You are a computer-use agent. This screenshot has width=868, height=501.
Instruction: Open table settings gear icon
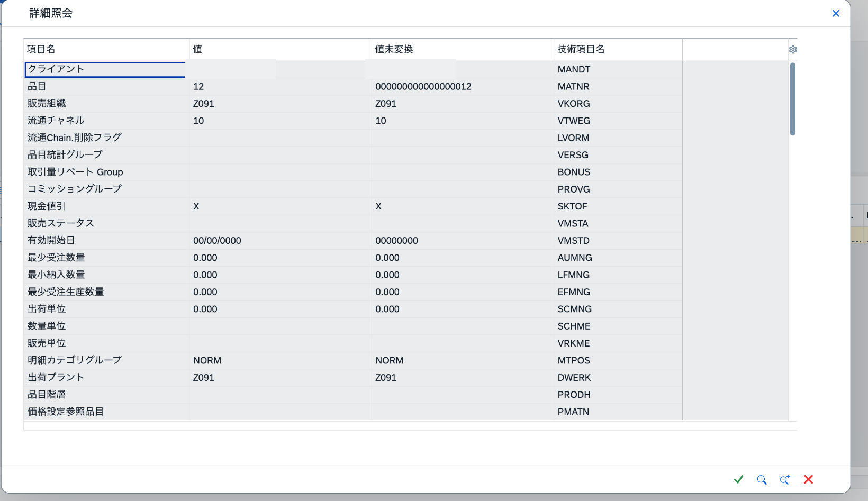click(793, 49)
